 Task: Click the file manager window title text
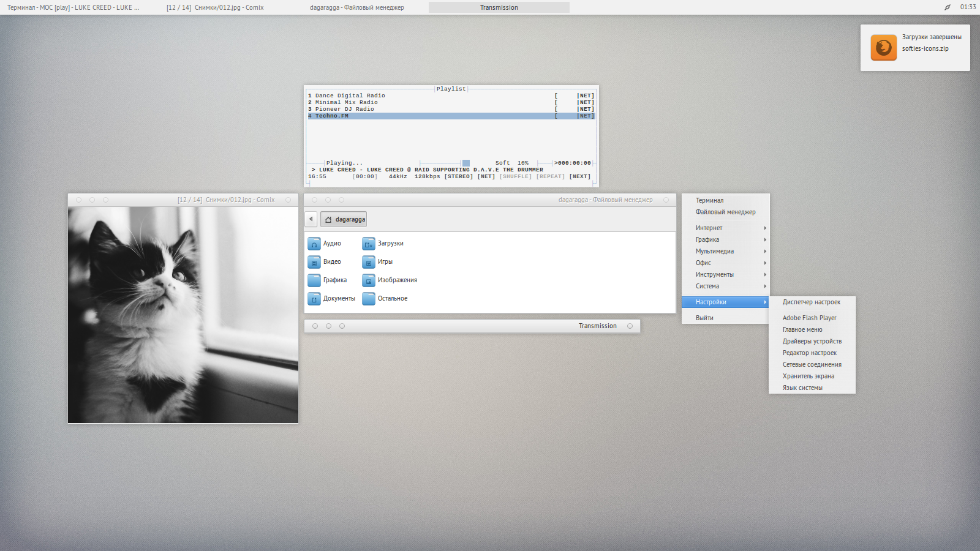point(605,200)
